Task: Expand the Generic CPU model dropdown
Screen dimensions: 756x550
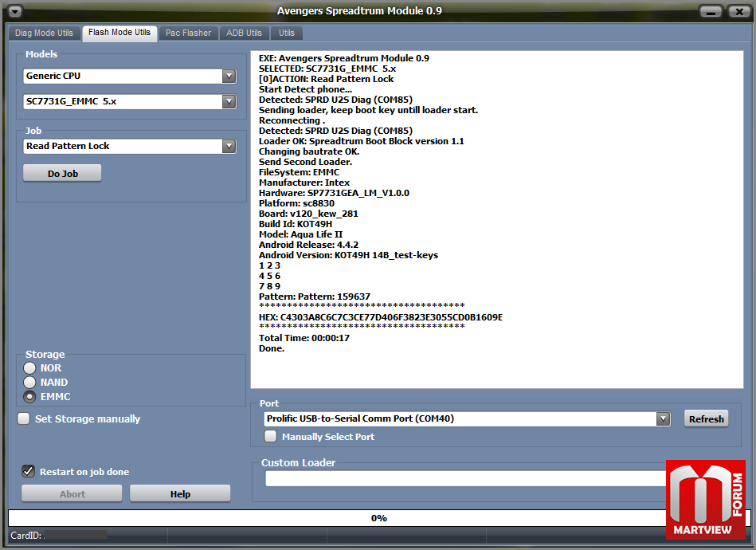Action: point(229,76)
